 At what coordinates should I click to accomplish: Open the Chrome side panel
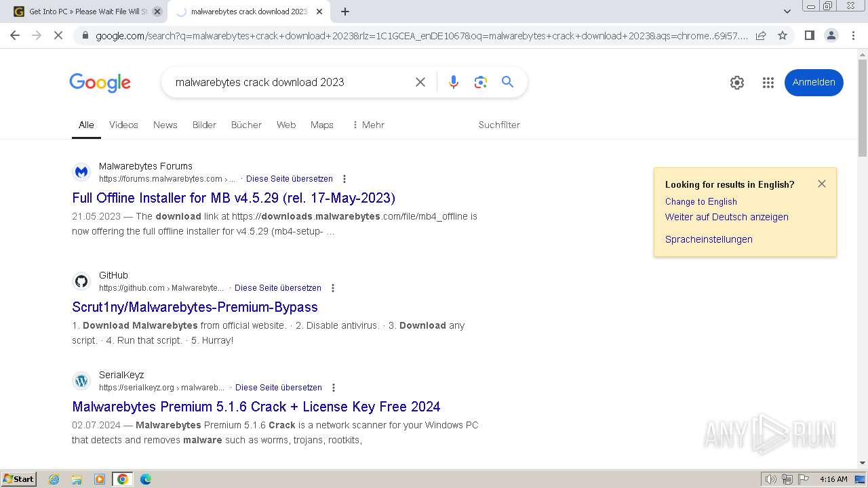tap(809, 35)
